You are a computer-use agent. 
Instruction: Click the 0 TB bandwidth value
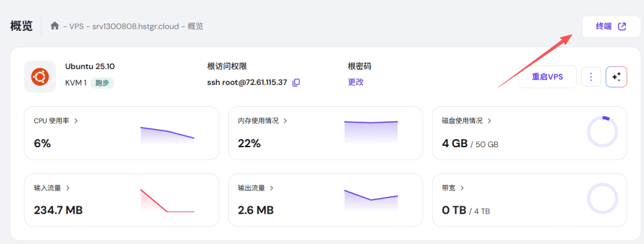454,210
